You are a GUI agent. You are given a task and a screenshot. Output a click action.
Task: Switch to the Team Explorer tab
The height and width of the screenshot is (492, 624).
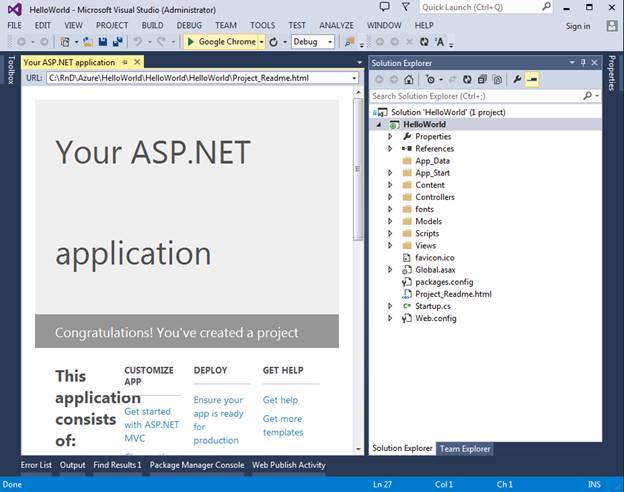465,449
